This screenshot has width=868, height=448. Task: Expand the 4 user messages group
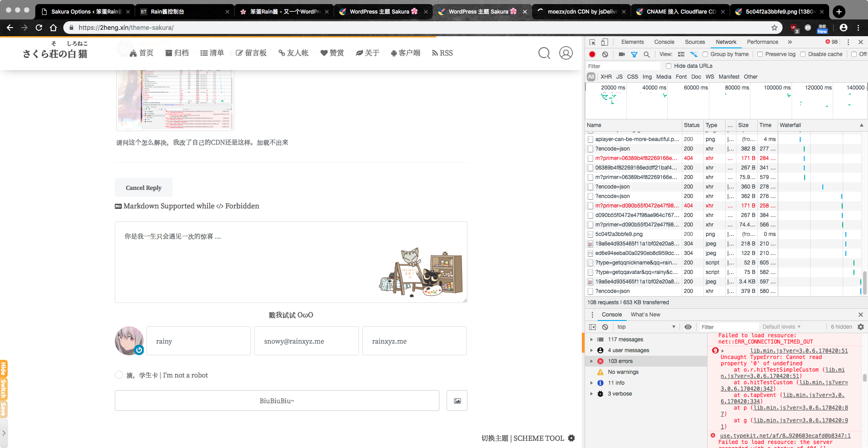tap(591, 350)
